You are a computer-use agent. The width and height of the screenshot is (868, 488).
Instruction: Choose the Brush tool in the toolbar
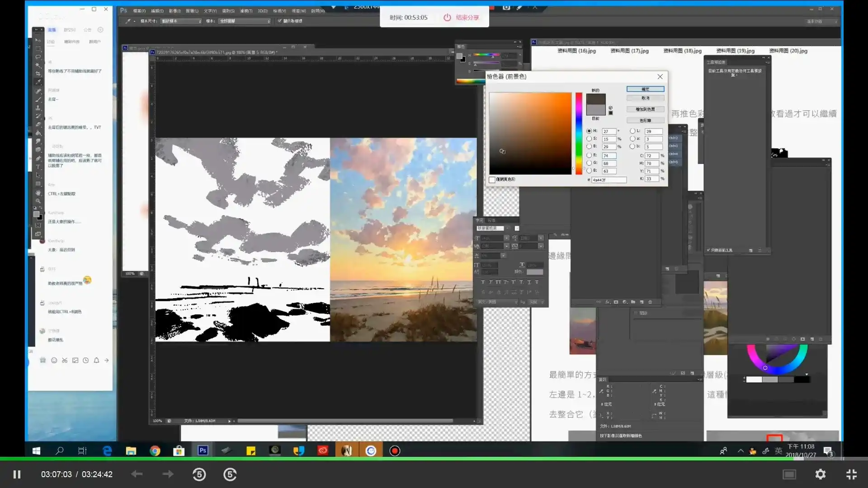[x=38, y=99]
